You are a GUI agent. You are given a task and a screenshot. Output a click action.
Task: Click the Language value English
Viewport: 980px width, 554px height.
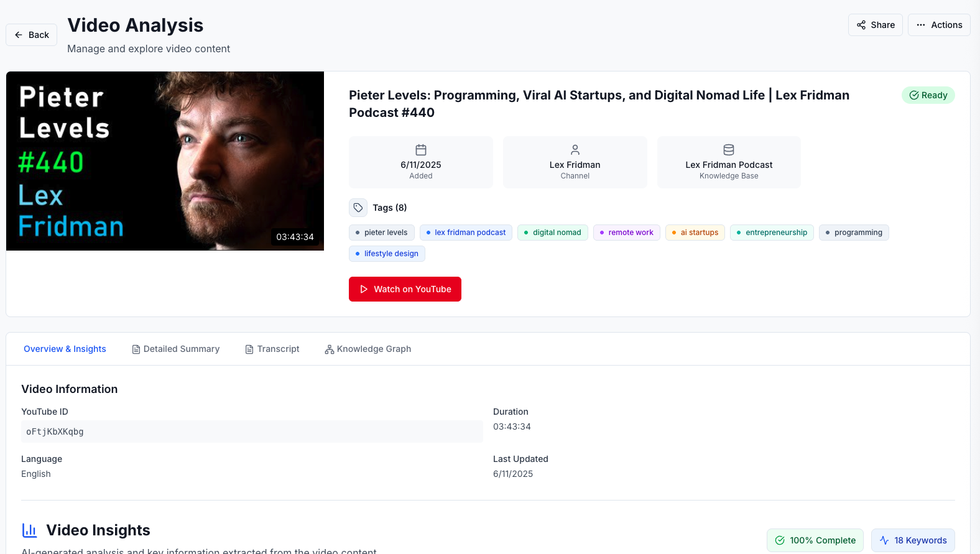coord(36,474)
